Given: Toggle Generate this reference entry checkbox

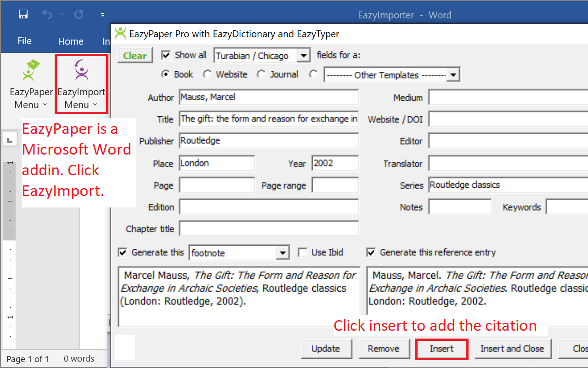Looking at the screenshot, I should tap(371, 252).
